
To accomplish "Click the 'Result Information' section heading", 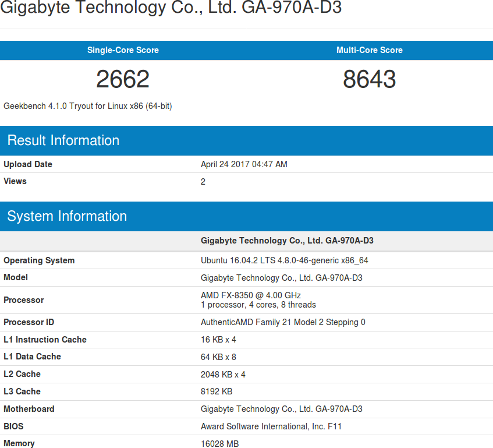I will coord(63,140).
